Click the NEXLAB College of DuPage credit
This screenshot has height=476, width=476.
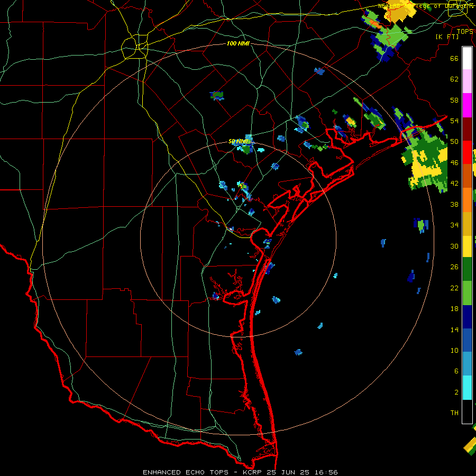tap(426, 6)
